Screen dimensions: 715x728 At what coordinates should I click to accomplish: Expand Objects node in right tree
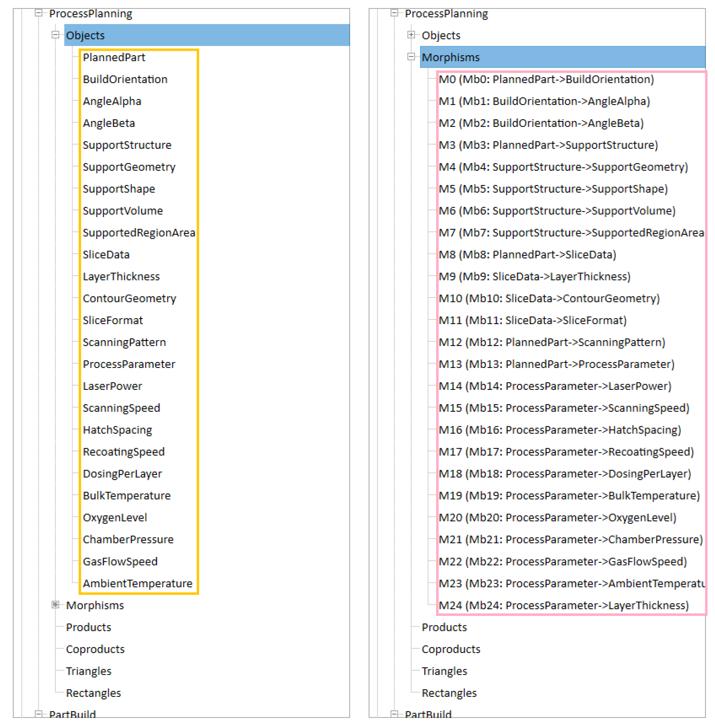[411, 35]
